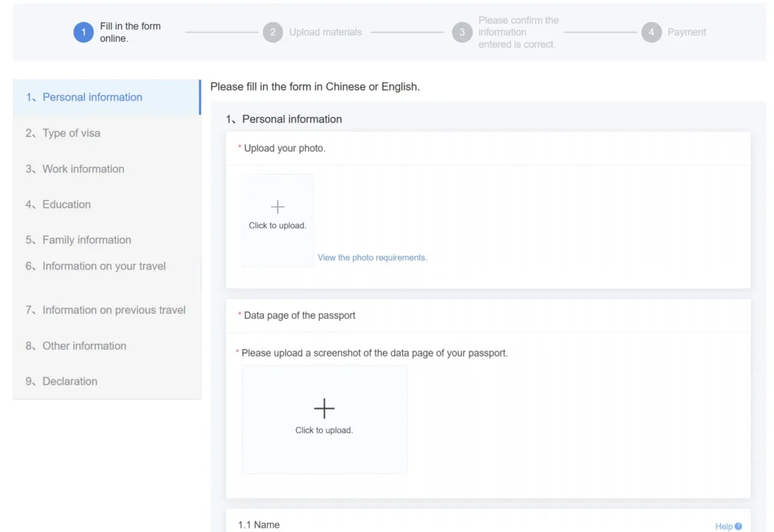Open the View the photo requirements link

click(372, 258)
